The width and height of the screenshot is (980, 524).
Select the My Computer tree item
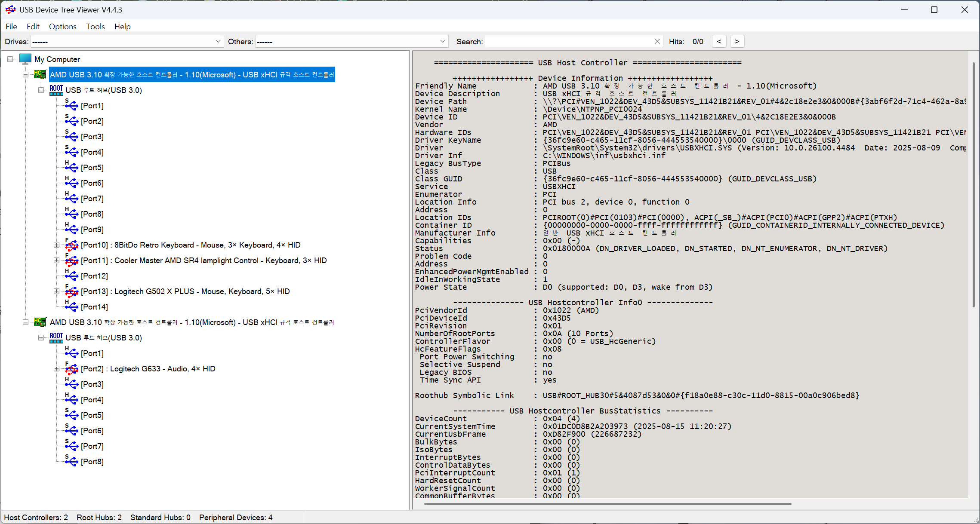click(57, 59)
